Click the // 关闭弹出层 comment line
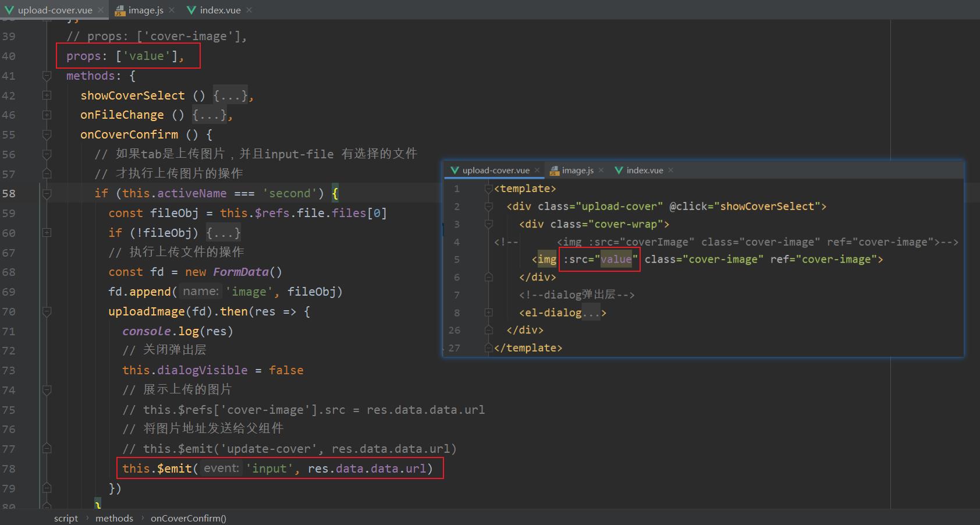 pyautogui.click(x=164, y=350)
